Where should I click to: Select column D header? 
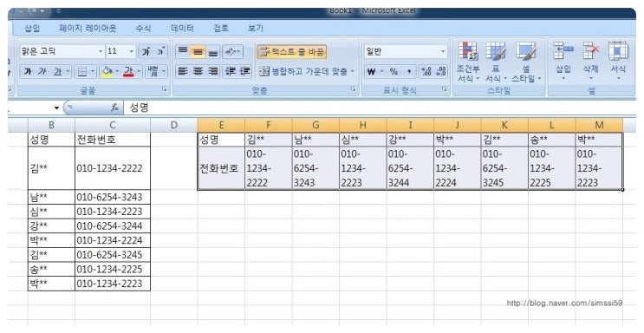(173, 125)
